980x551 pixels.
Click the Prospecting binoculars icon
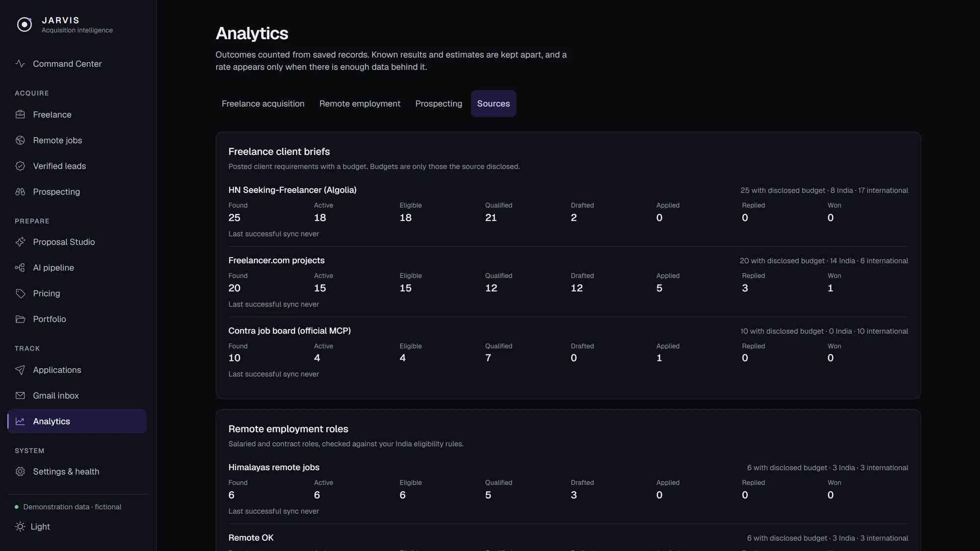point(20,192)
